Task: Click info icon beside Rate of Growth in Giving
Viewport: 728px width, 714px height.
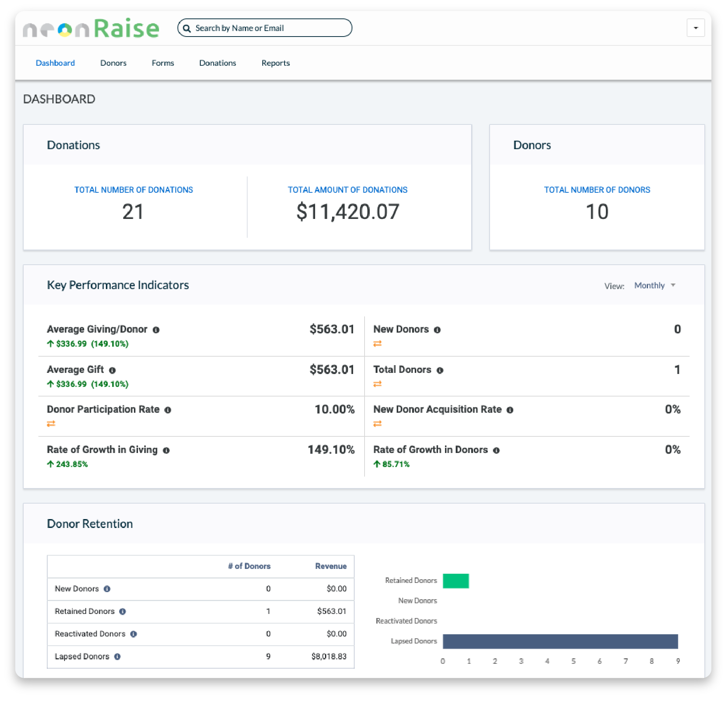Action: click(166, 451)
